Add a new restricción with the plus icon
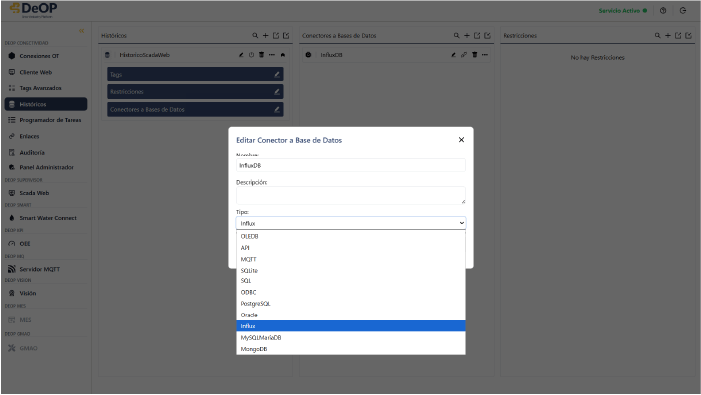This screenshot has width=701, height=395. [668, 35]
